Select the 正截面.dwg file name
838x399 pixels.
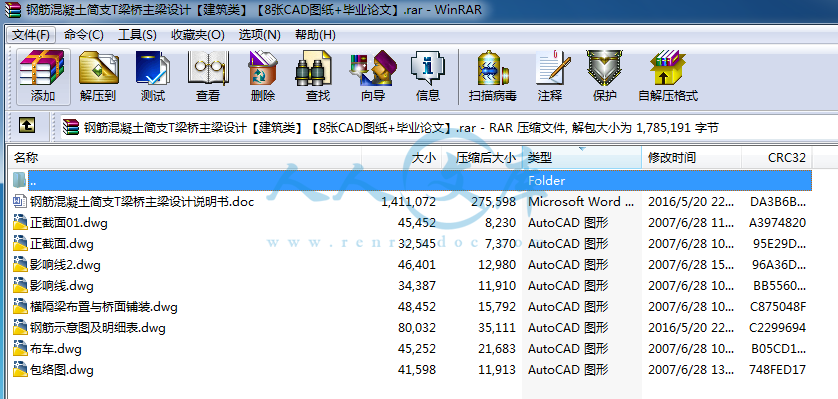[62, 244]
